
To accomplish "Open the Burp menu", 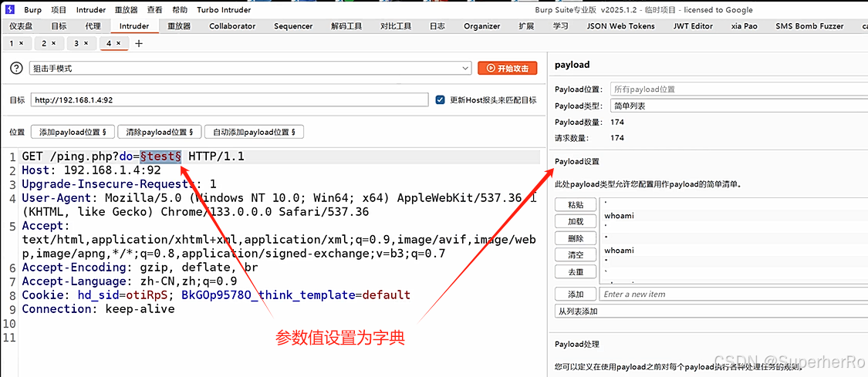I will click(31, 10).
